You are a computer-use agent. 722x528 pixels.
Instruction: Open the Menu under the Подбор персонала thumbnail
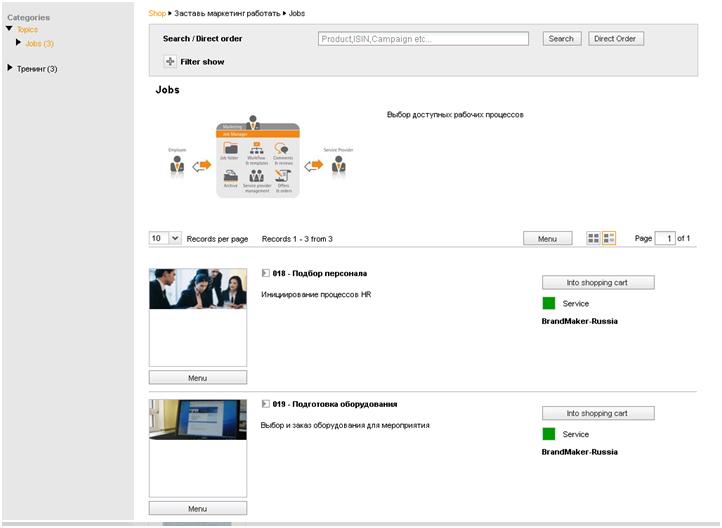tap(198, 377)
